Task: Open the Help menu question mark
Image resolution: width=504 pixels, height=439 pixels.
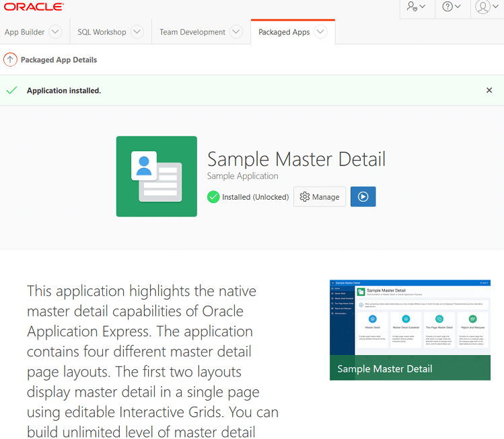Action: (x=452, y=7)
